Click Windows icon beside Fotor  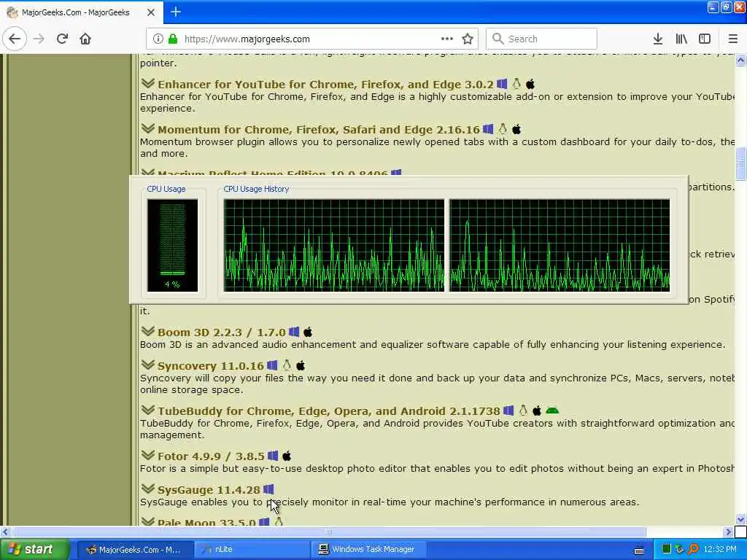(x=273, y=456)
